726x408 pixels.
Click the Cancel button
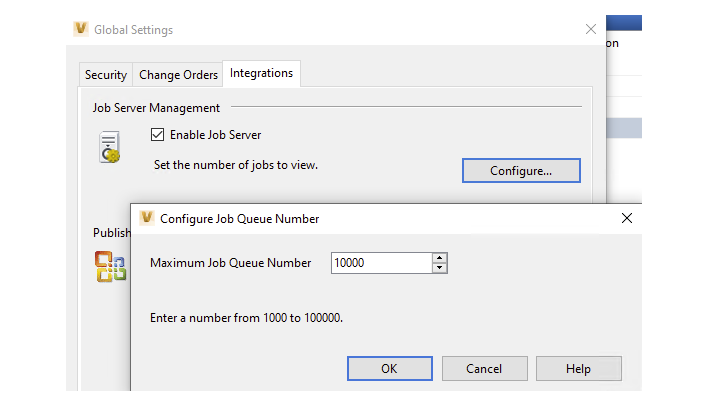point(484,369)
